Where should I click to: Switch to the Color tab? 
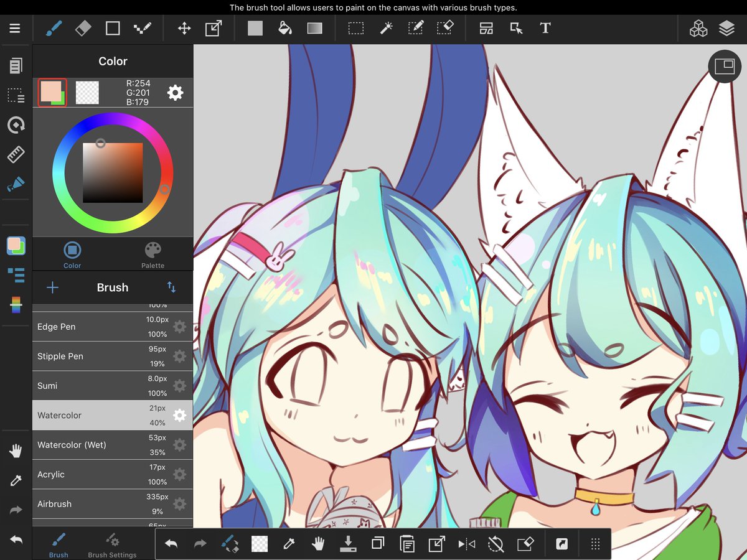click(x=72, y=255)
